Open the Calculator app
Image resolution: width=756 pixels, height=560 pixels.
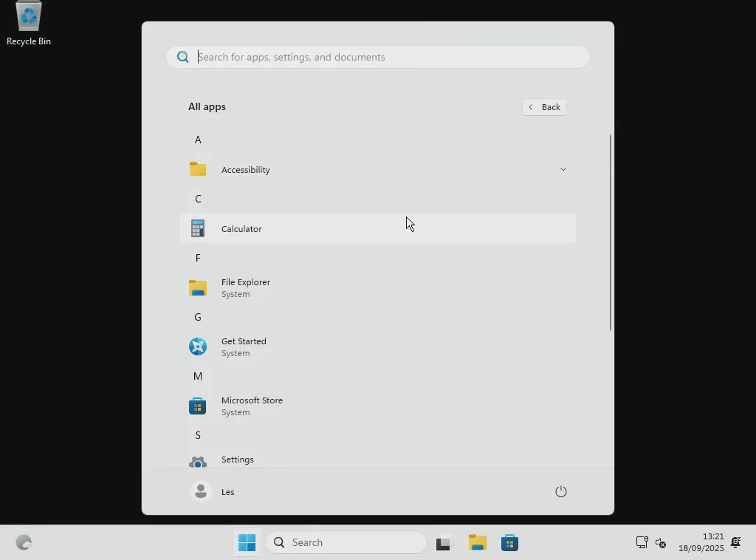[377, 228]
